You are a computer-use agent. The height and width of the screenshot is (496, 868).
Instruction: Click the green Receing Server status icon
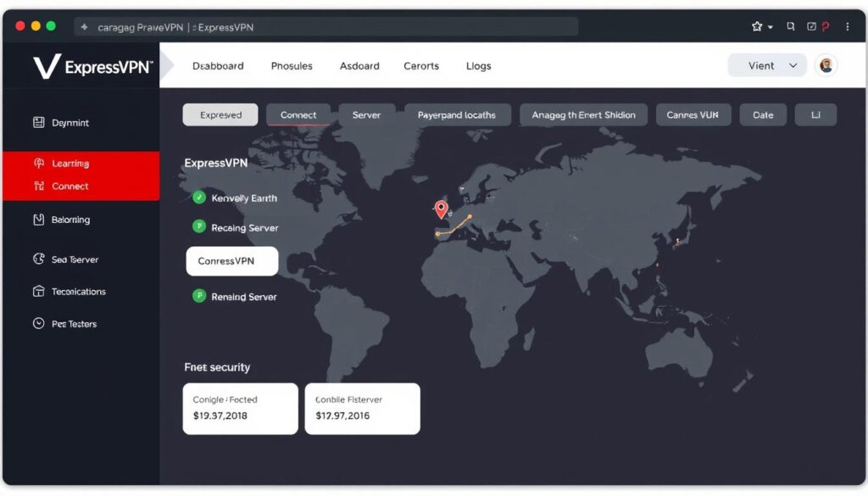(199, 226)
